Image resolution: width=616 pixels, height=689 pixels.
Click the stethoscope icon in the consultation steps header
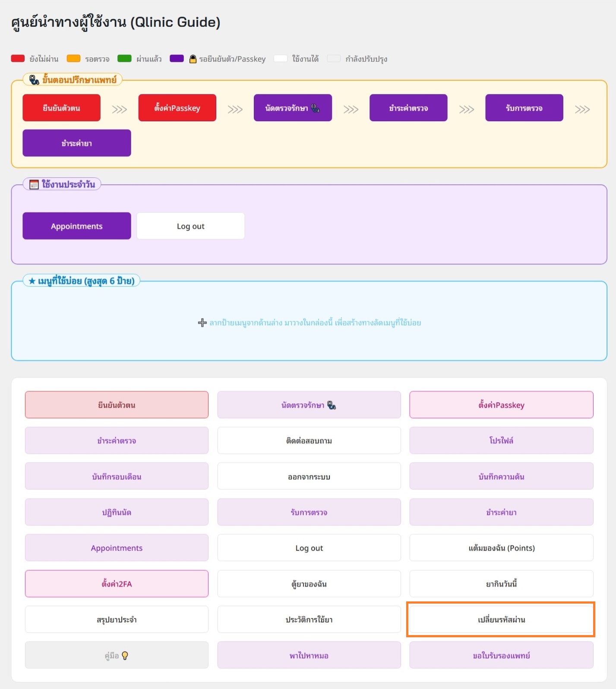[34, 80]
